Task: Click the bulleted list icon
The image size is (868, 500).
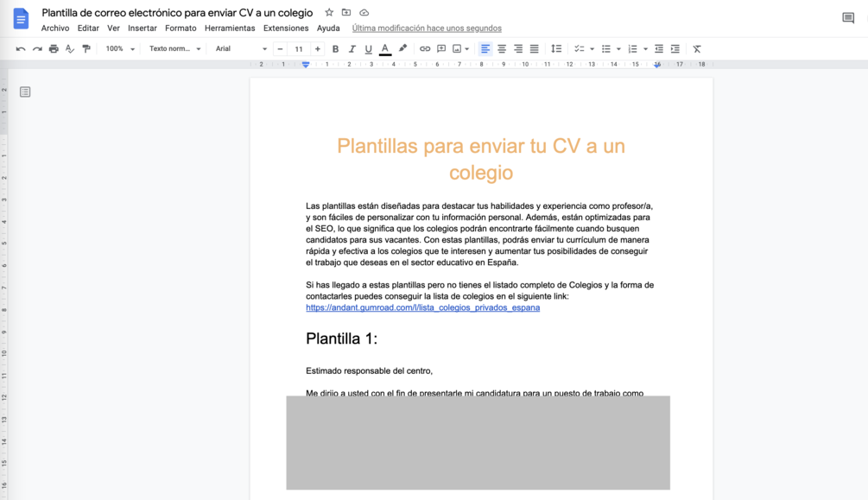Action: (606, 48)
